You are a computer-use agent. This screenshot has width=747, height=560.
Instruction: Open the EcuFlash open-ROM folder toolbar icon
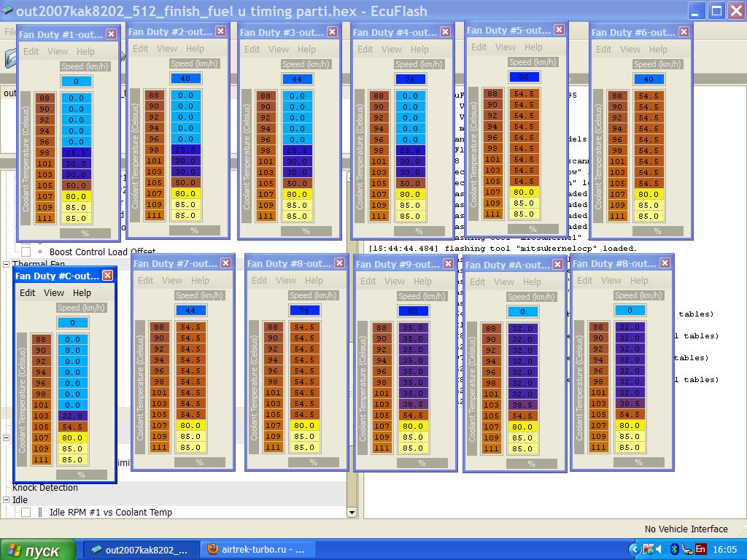pos(9,57)
